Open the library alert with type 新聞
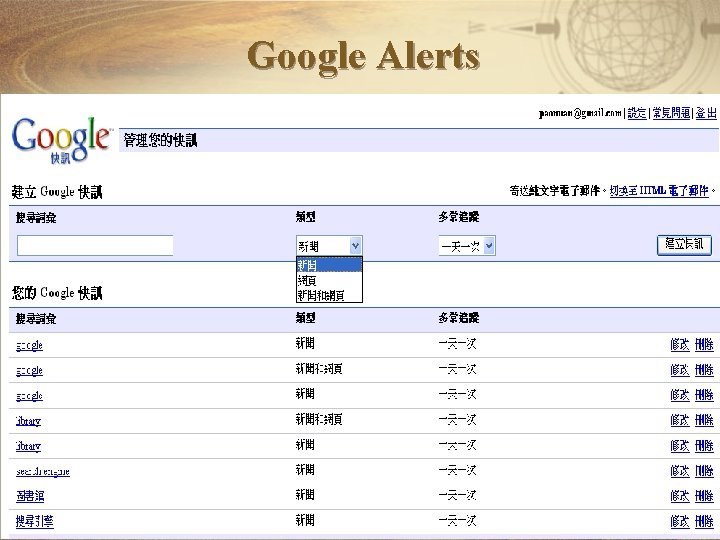This screenshot has width=720, height=540. [28, 446]
